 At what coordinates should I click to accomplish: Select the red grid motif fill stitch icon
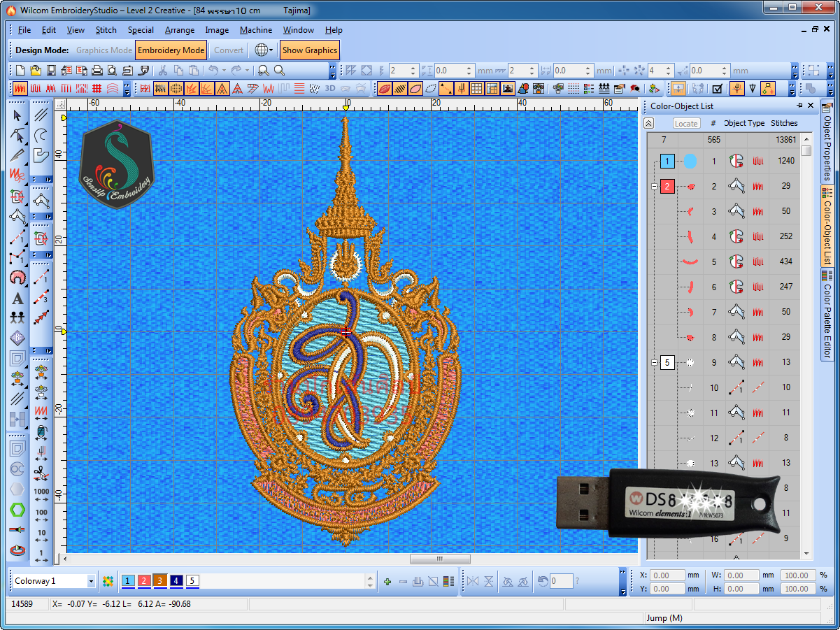point(97,89)
